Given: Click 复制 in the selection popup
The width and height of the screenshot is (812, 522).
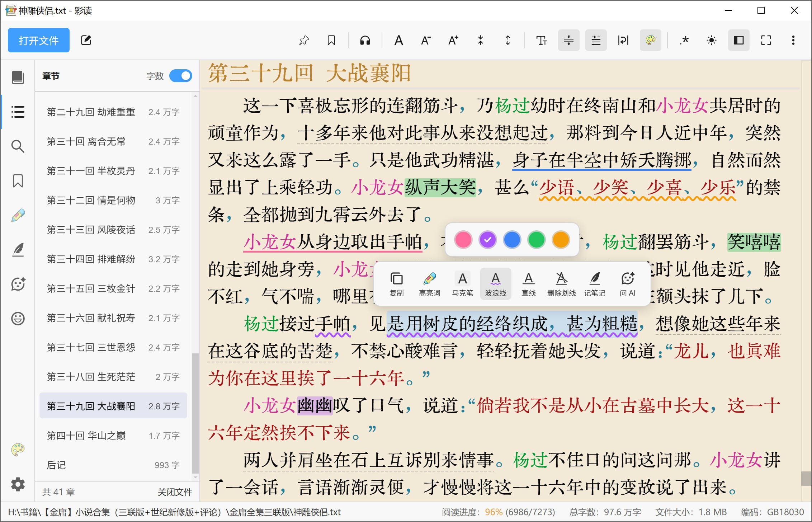Looking at the screenshot, I should [x=397, y=284].
